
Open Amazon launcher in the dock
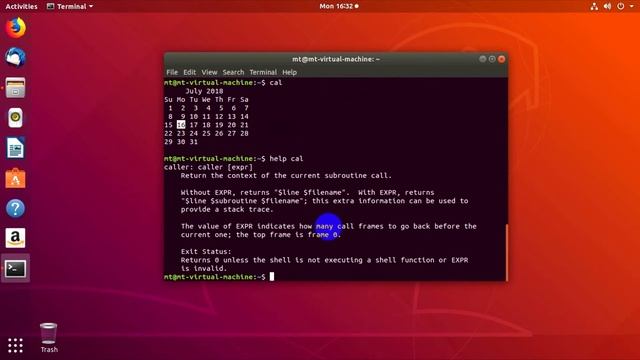[16, 238]
